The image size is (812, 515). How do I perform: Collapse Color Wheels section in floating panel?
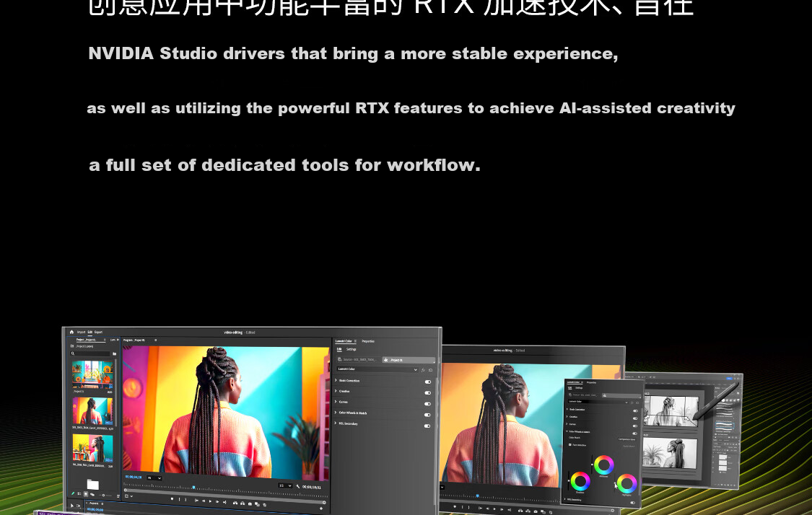click(x=567, y=431)
